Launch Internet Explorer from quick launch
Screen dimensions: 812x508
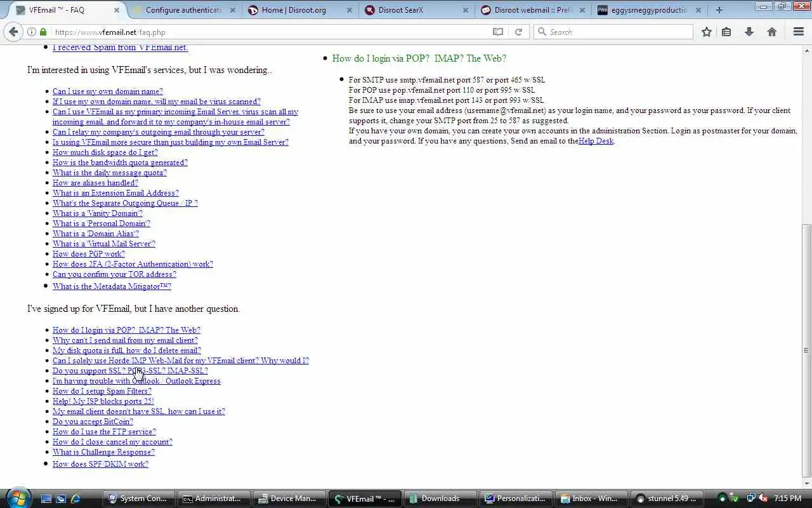point(75,498)
